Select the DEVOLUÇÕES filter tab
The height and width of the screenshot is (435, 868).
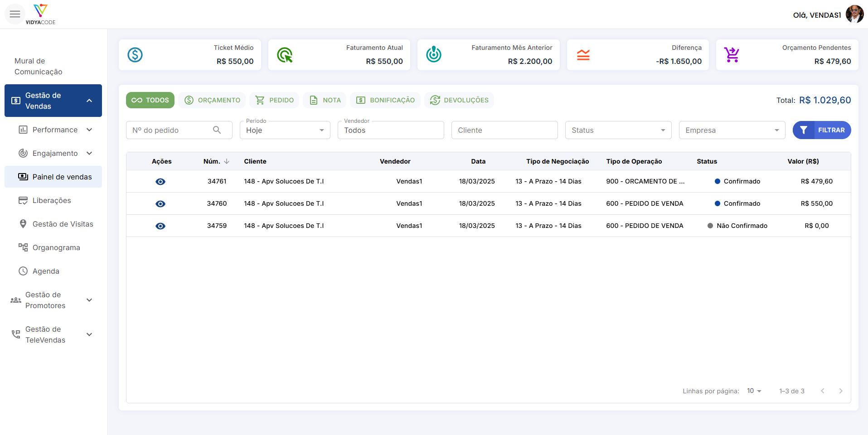tap(459, 100)
